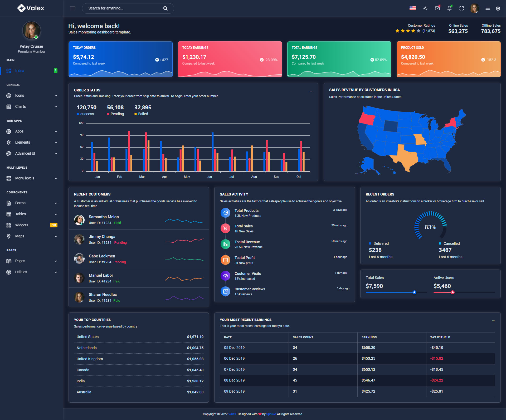Open settings gear in top bar
Screen dimensions: 506x420
tap(498, 8)
